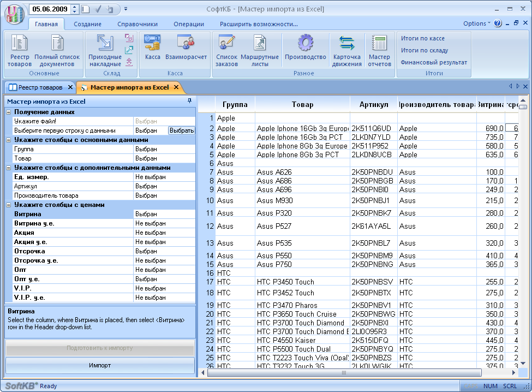Image resolution: width=532 pixels, height=392 pixels.
Task: Collapse Укажите столбцы с основными данными section
Action: pos(9,140)
